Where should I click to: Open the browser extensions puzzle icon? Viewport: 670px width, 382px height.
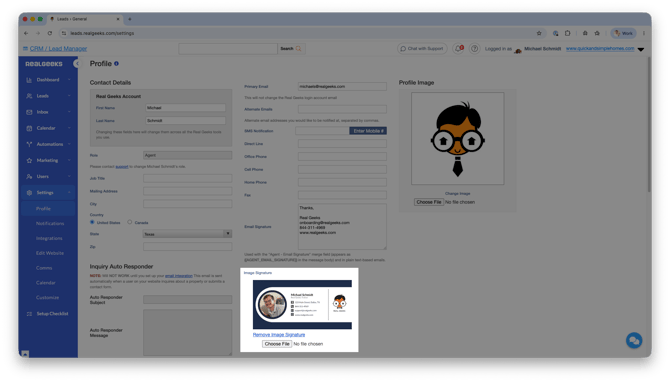click(567, 33)
